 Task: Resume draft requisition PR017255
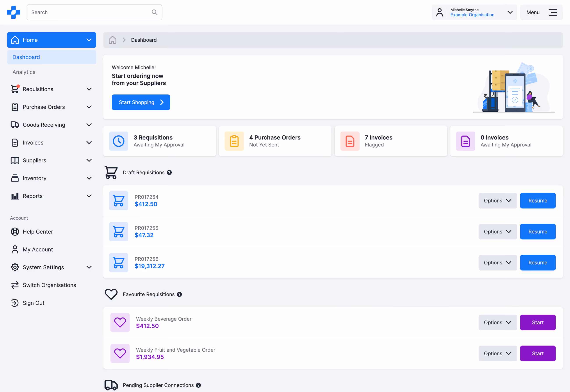pos(538,232)
